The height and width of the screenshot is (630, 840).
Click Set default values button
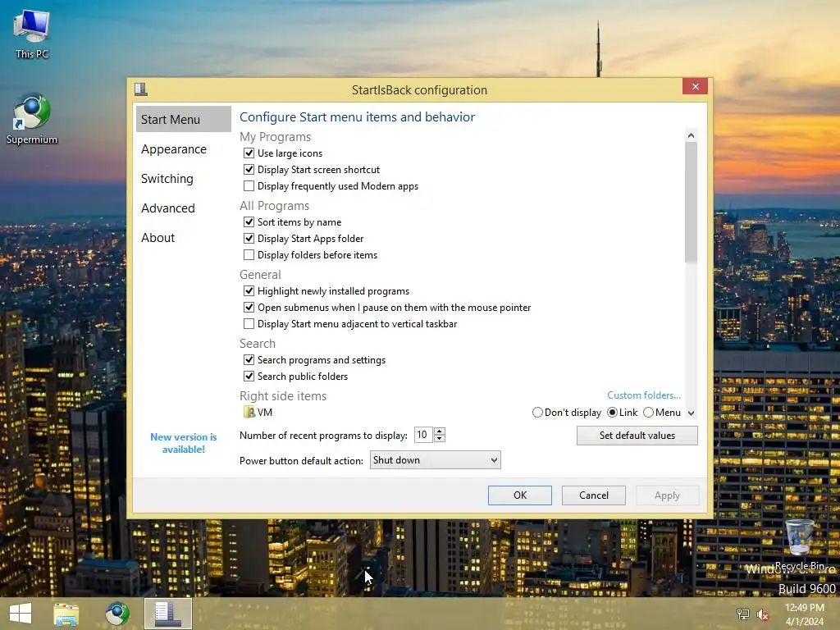coord(637,436)
